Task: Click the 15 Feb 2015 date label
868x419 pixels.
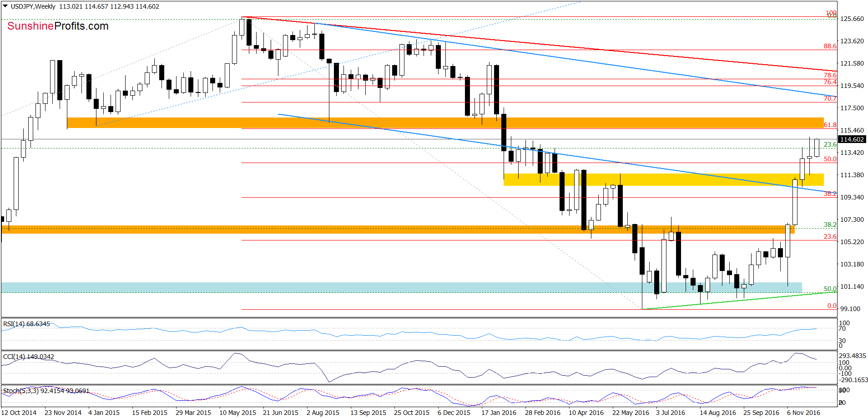Action: (x=150, y=413)
